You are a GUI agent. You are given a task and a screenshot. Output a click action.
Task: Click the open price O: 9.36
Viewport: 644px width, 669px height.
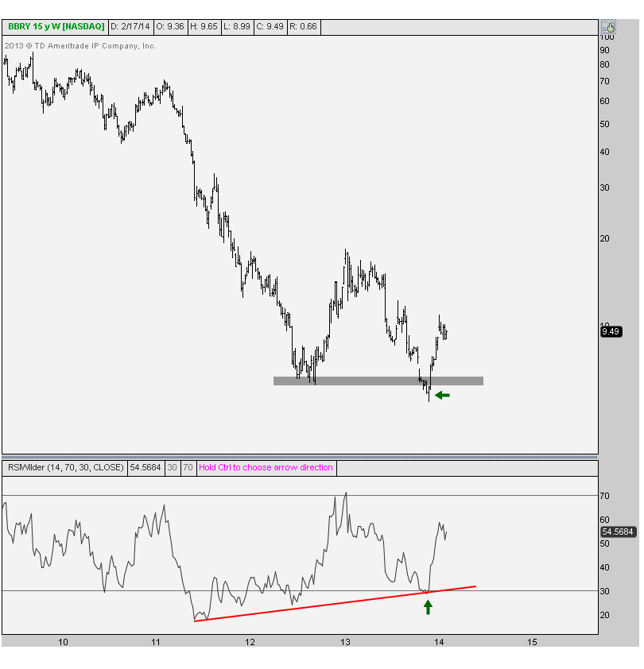(170, 26)
